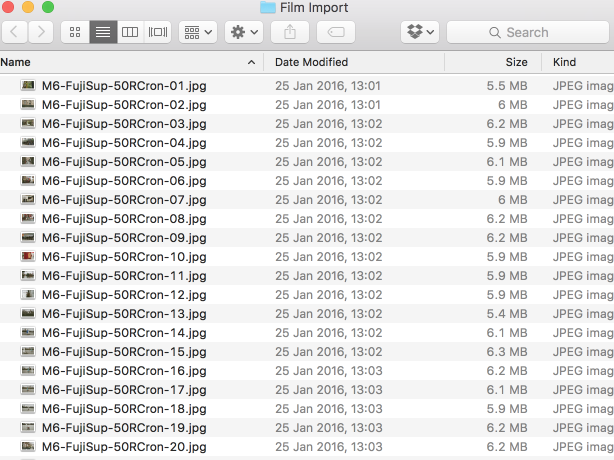Click date modified of M6-FujiSup-50RCron-02.jpg
Viewport: 614px width, 460px height.
tap(328, 105)
